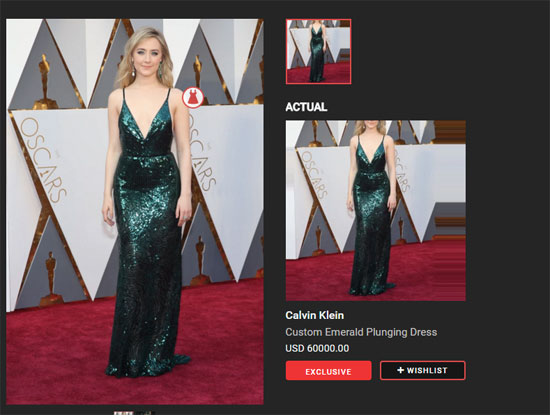Viewport: 550px width, 415px height.
Task: Select first small thumbnail below main photo
Action: (x=123, y=413)
